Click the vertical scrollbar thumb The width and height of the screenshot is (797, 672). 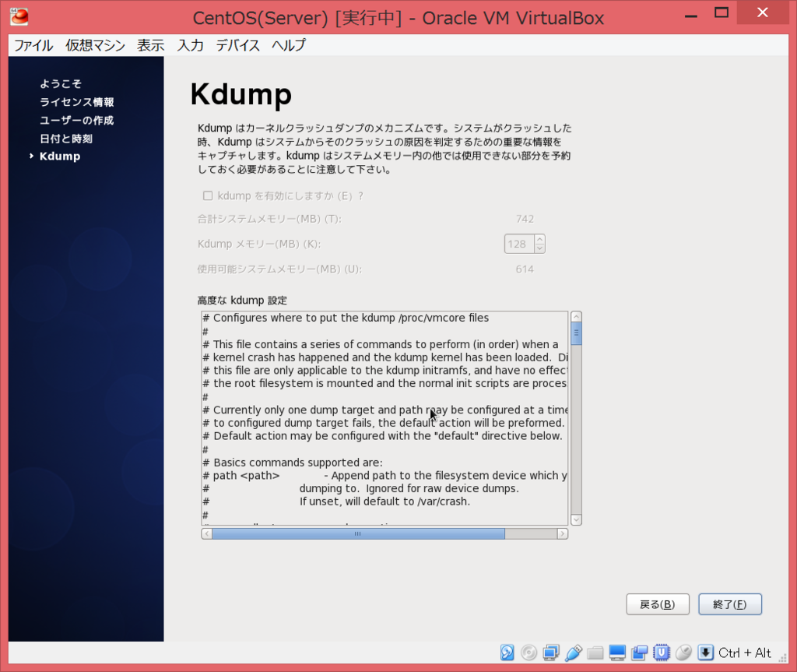click(x=576, y=333)
